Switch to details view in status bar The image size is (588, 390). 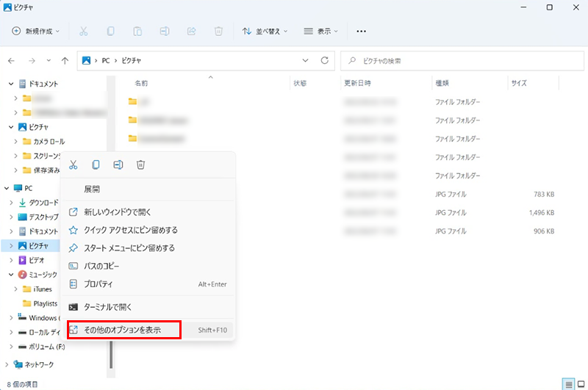(x=568, y=384)
